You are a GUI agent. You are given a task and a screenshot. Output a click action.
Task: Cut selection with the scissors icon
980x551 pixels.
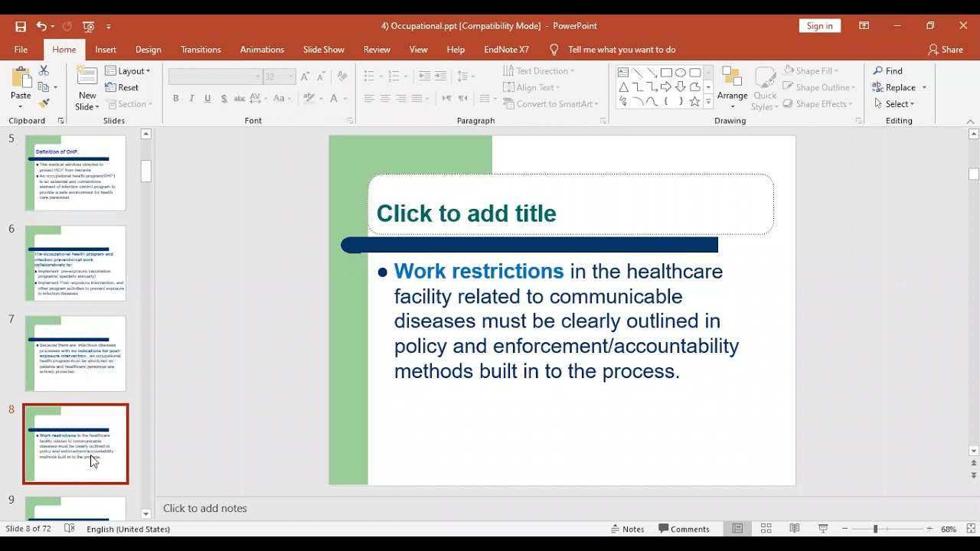pyautogui.click(x=44, y=70)
